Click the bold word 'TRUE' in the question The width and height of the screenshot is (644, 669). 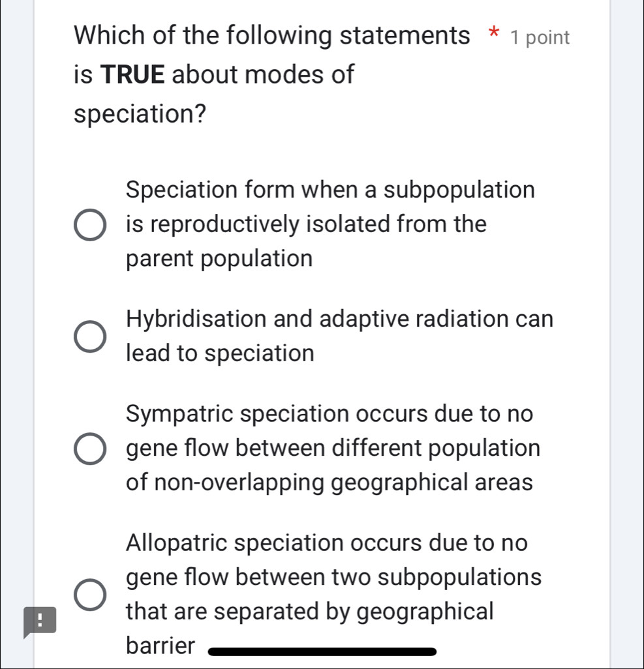point(135,74)
